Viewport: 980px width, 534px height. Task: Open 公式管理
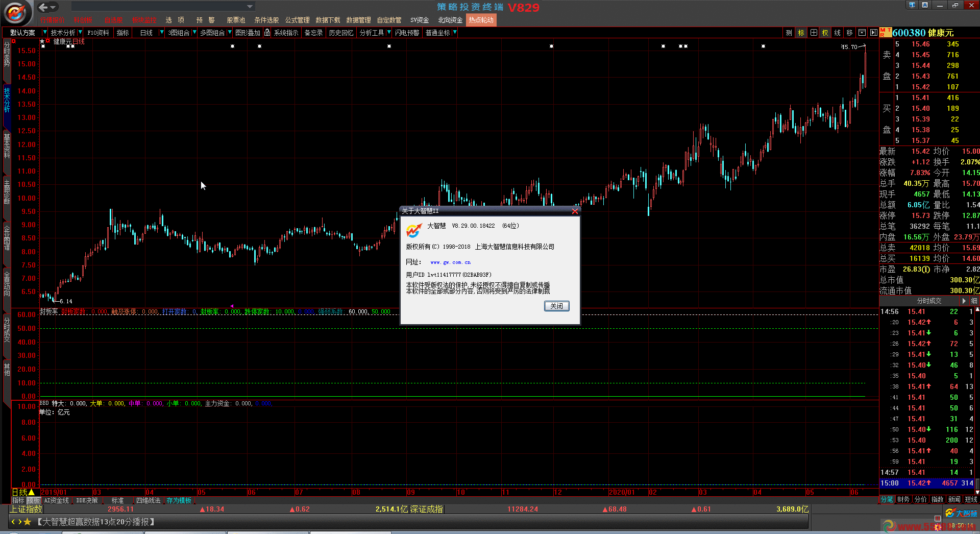[x=297, y=20]
